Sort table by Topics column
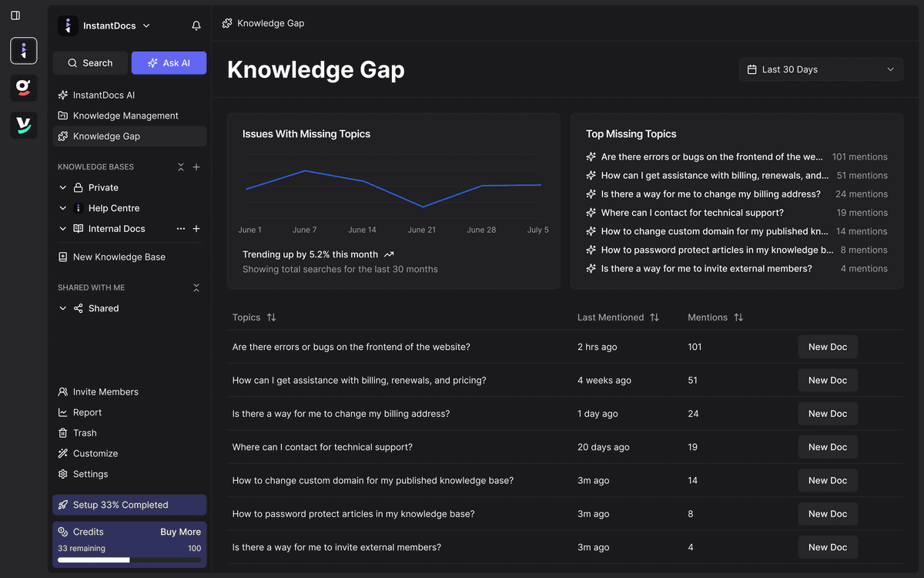 [271, 318]
